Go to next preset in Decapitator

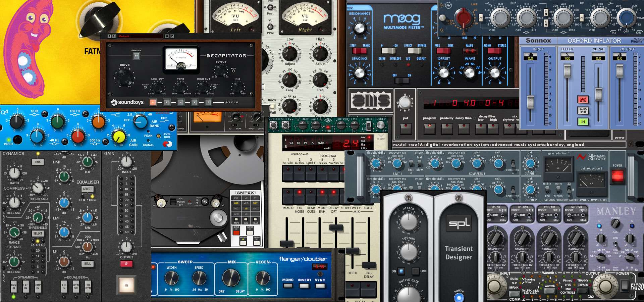tap(114, 36)
